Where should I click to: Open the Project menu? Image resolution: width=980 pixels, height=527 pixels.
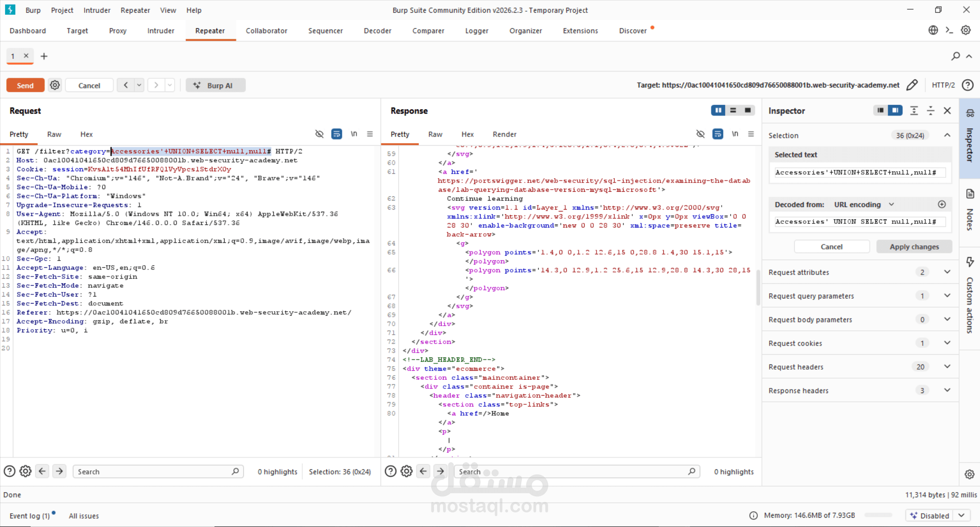pyautogui.click(x=62, y=10)
